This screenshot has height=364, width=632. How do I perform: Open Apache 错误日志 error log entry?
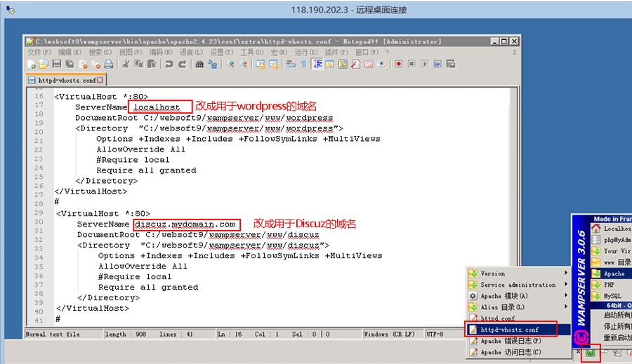click(x=511, y=341)
